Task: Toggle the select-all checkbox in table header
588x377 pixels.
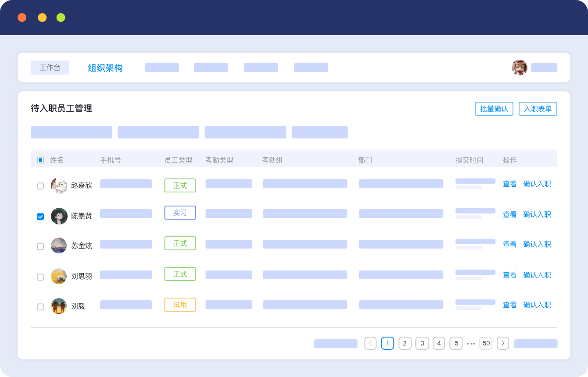Action: coord(40,160)
